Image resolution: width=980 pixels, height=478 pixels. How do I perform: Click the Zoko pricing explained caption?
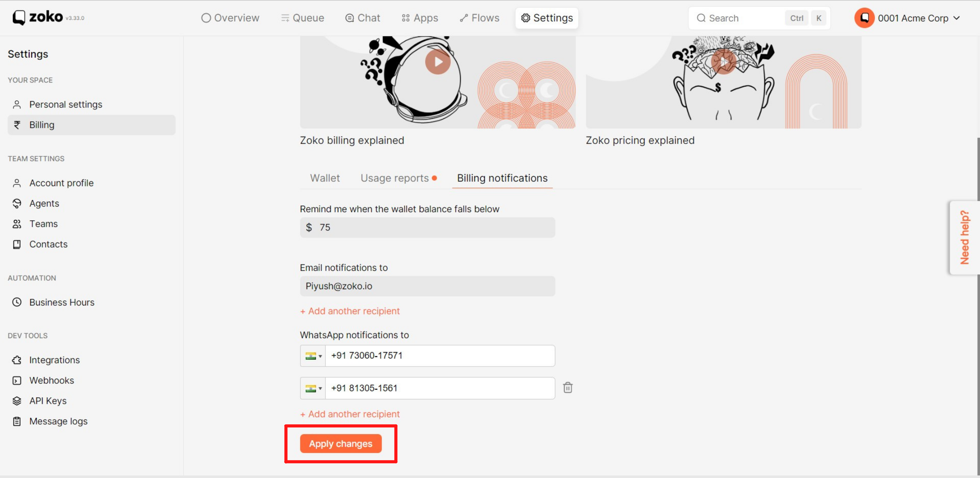pos(640,141)
